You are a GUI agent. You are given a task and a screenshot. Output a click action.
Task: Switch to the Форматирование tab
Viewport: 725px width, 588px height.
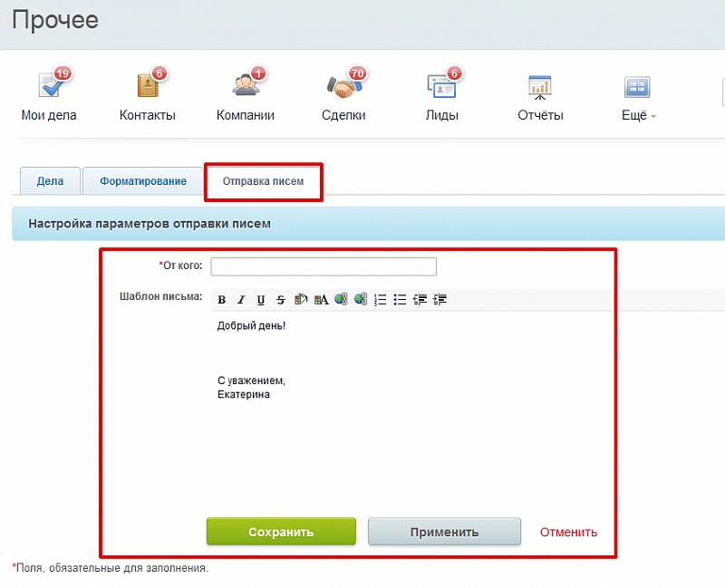pos(143,181)
